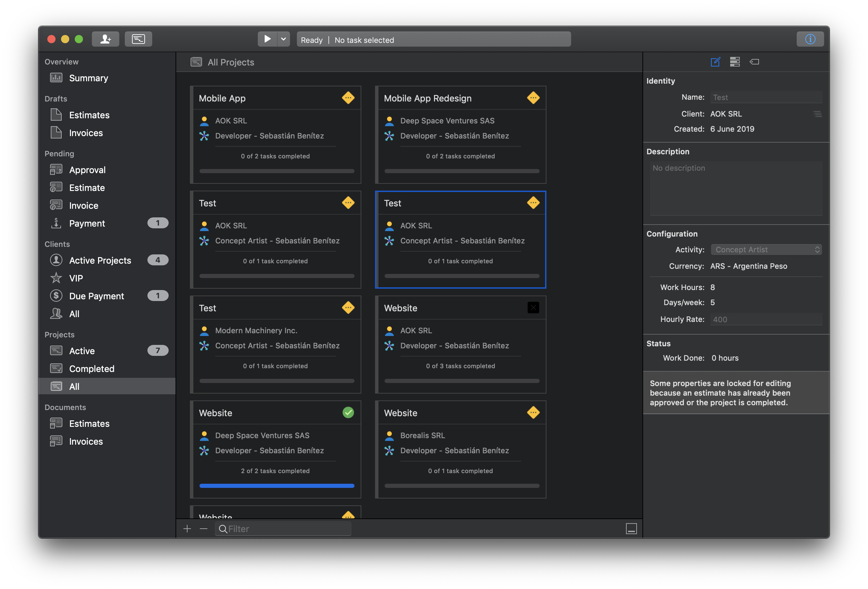Screen dimensions: 868x589
Task: Toggle the bottom panel icon
Action: 631,529
